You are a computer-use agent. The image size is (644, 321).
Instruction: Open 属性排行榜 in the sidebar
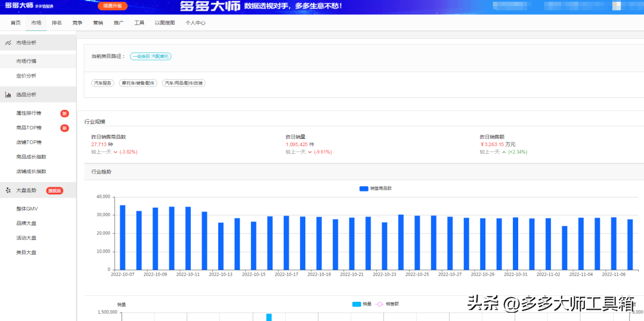point(29,113)
